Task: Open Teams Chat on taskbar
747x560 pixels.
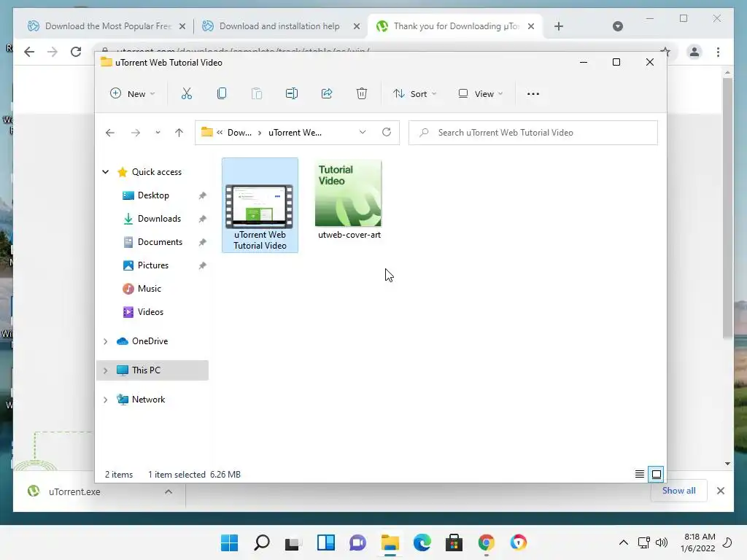Action: [x=357, y=542]
